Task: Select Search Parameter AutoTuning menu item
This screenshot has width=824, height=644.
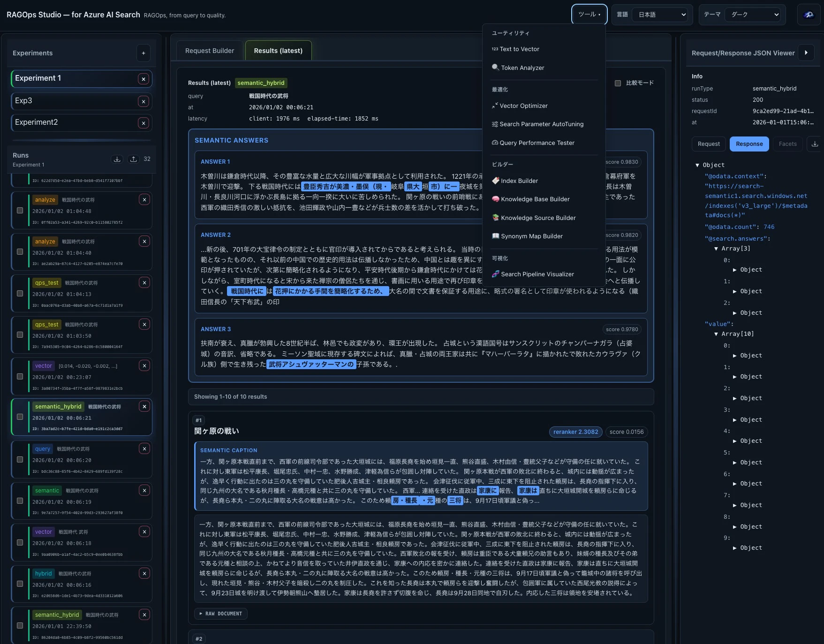Action: [544, 124]
